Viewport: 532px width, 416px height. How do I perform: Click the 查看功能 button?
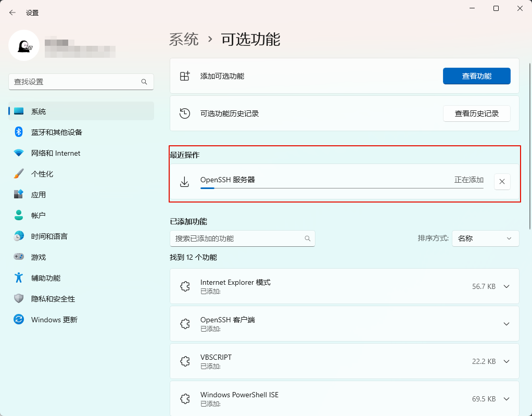476,76
